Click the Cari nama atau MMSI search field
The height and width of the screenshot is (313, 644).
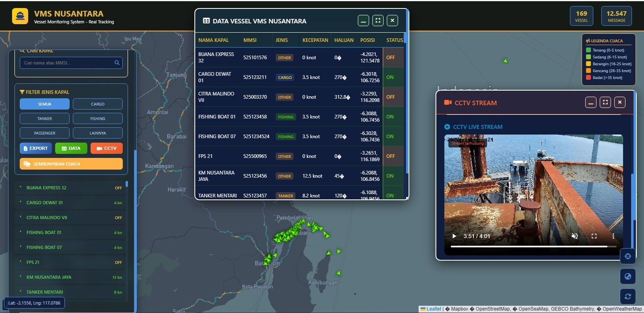pyautogui.click(x=71, y=62)
